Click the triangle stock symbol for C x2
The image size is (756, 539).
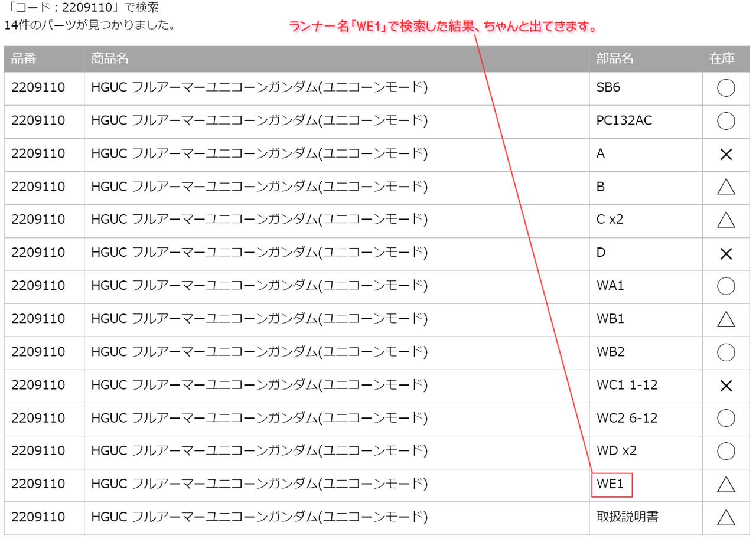pyautogui.click(x=726, y=220)
